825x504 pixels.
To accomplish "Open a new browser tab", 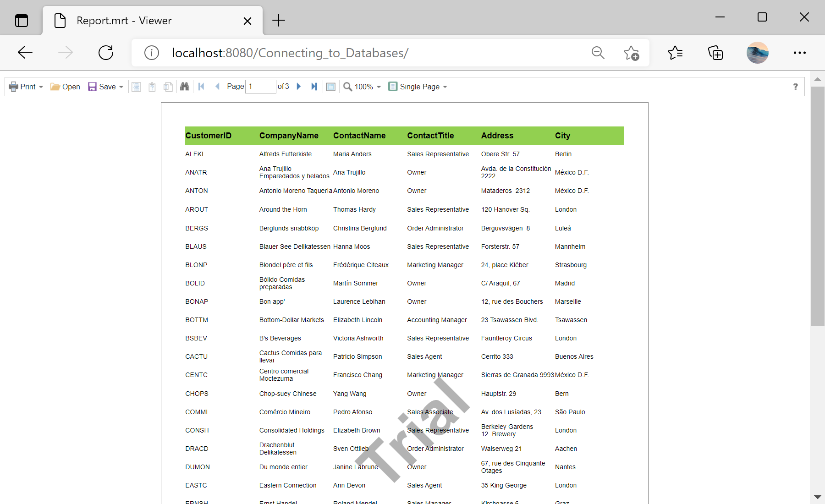I will pos(279,21).
